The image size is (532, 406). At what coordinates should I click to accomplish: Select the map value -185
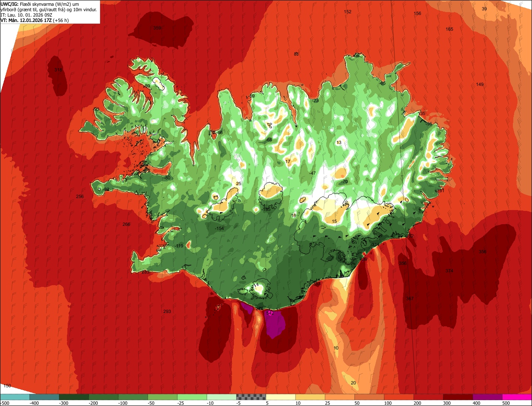[266, 209]
